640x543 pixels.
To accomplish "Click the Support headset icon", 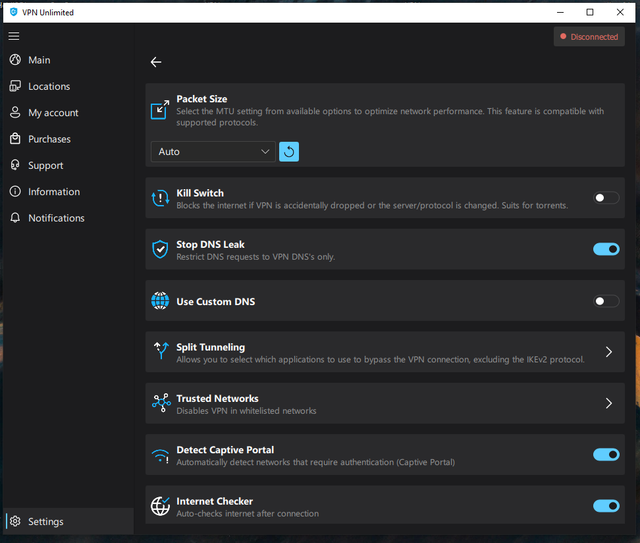I will 15,165.
